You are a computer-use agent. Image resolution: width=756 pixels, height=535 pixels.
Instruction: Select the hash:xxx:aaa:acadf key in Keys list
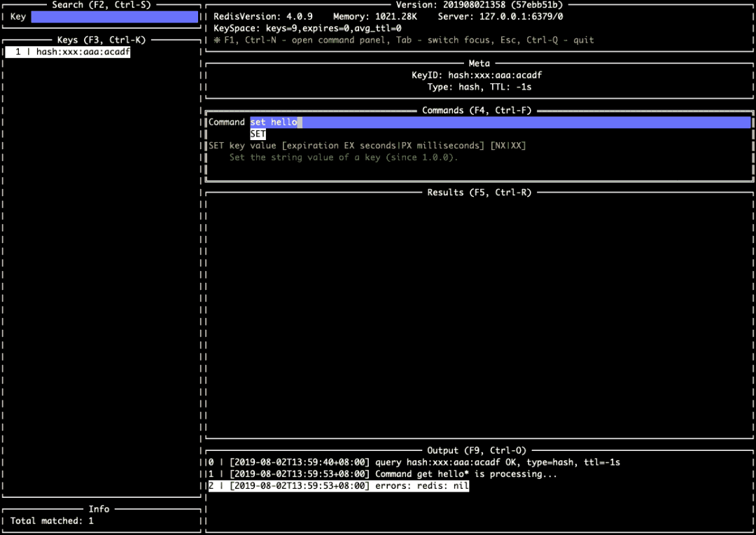[x=73, y=52]
